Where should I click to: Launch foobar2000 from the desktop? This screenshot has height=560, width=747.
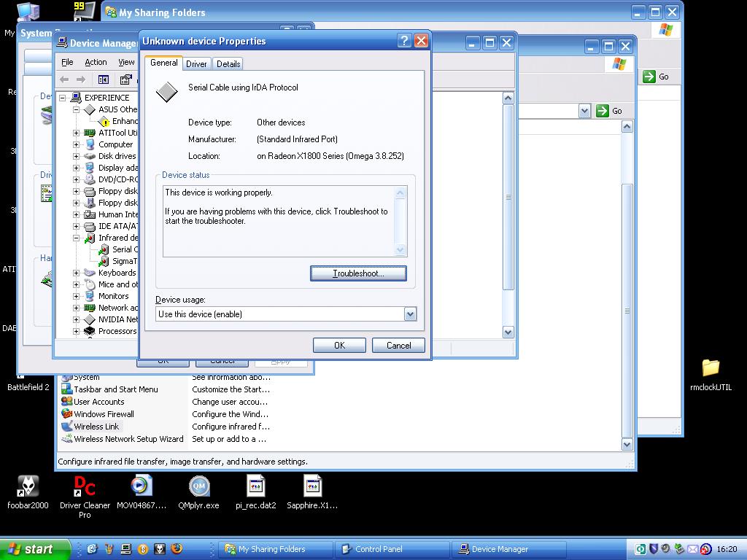click(28, 486)
